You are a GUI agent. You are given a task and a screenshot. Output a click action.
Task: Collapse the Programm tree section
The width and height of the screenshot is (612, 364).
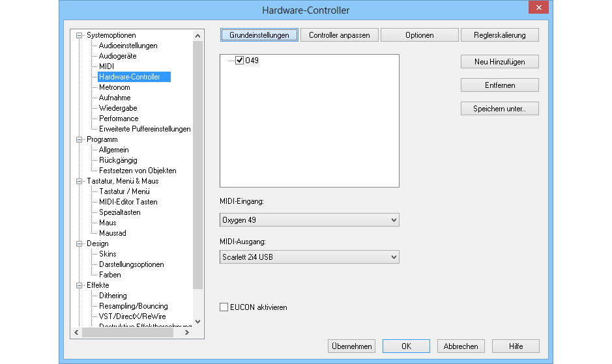(80, 139)
